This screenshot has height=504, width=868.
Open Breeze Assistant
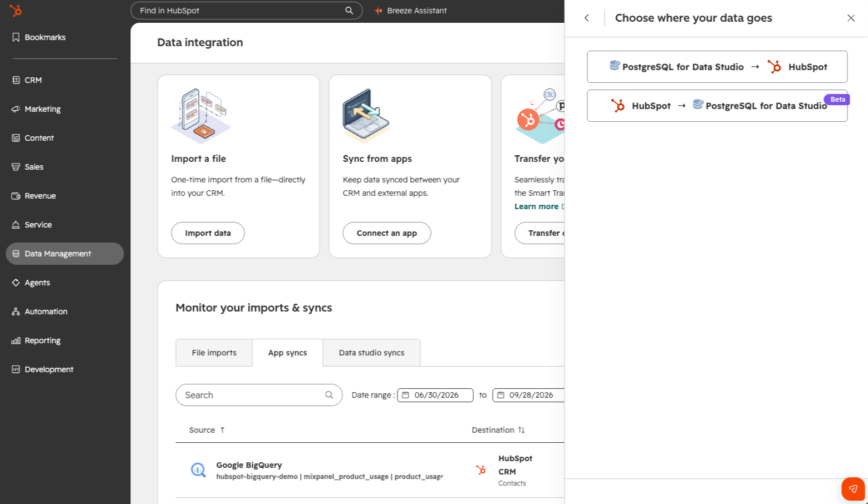coord(410,11)
